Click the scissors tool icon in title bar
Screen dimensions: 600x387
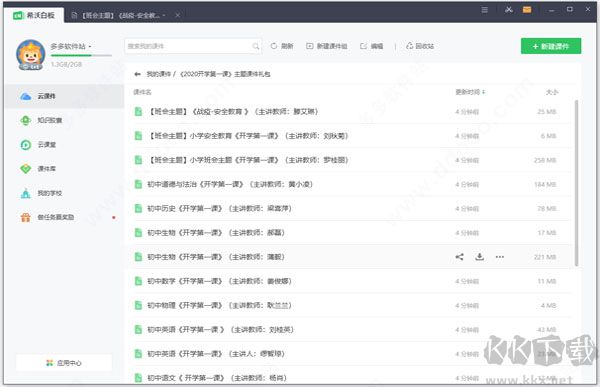(509, 10)
